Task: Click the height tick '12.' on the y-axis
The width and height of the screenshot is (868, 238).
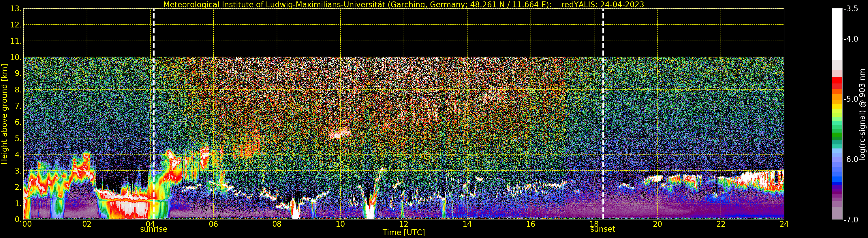Action: 16,25
